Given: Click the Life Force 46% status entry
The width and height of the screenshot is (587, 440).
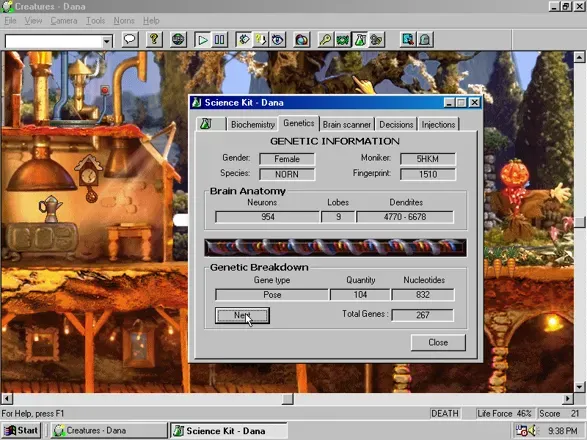Looking at the screenshot, I should point(504,413).
